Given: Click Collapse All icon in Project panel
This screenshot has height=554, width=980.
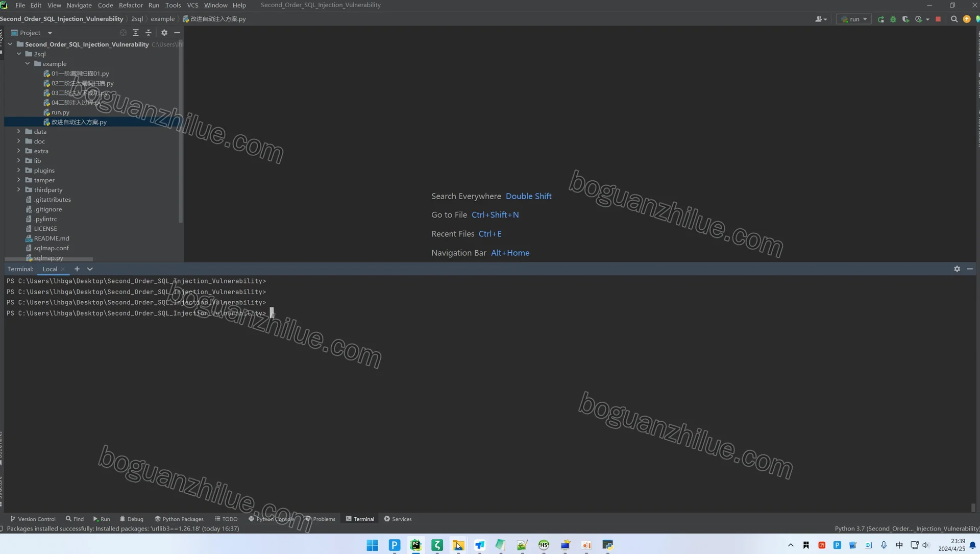Looking at the screenshot, I should pyautogui.click(x=149, y=33).
